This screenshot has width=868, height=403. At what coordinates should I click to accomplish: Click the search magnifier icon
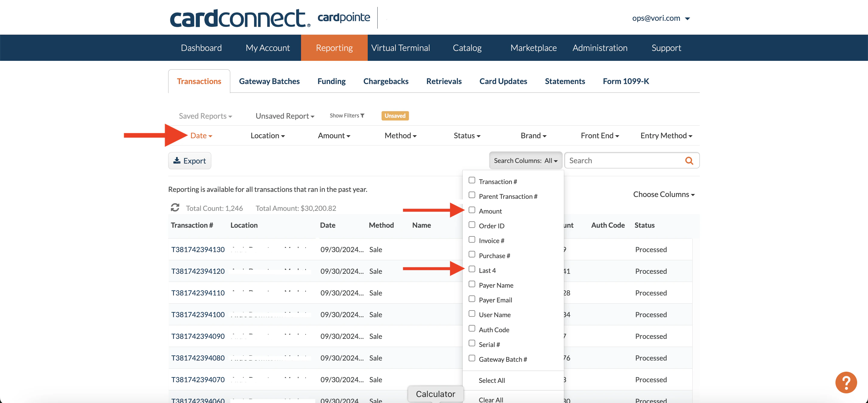[x=689, y=161]
